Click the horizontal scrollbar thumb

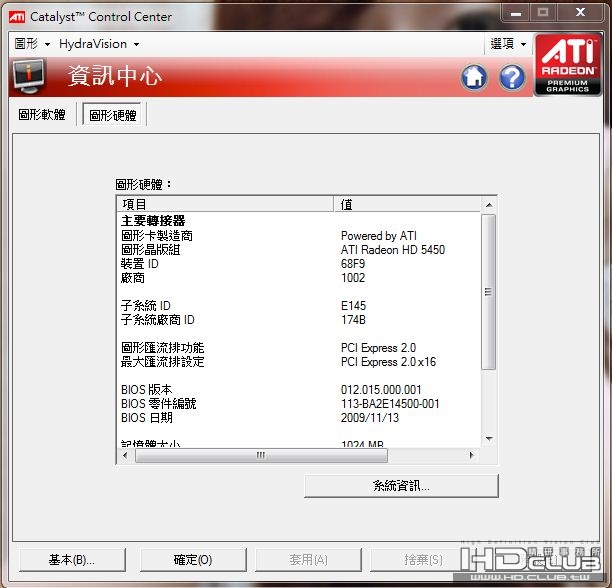pyautogui.click(x=261, y=455)
